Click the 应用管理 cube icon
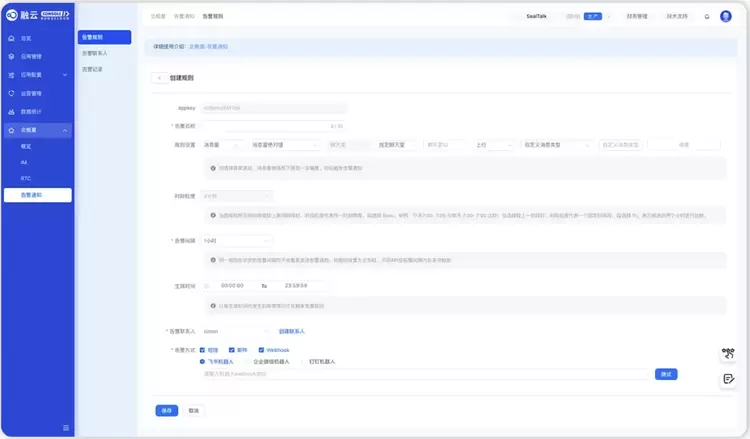The image size is (750, 439). [x=11, y=56]
